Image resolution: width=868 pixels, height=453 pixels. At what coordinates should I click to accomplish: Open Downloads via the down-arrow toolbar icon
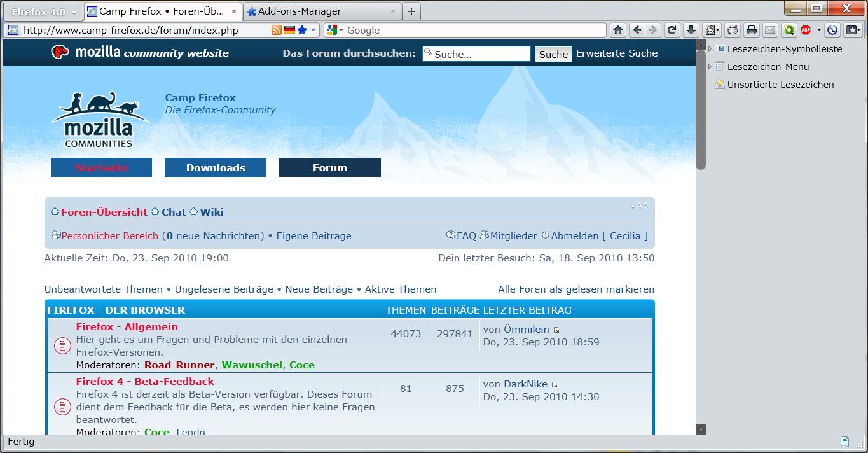tap(691, 30)
